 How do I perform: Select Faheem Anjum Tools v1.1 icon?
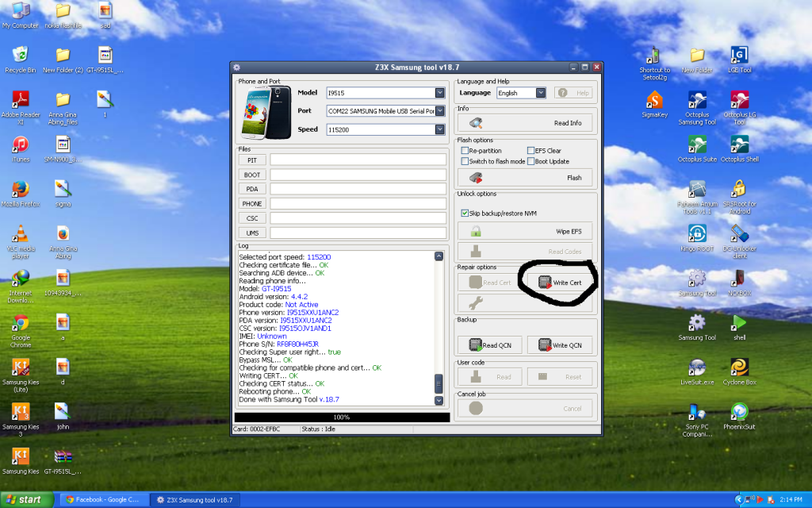697,197
